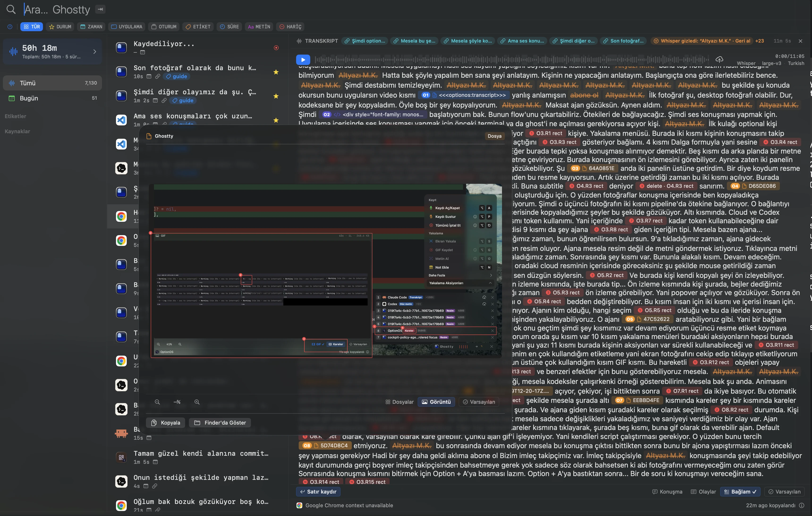The width and height of the screenshot is (812, 516).
Task: Click the red recording indicator
Action: pos(276,47)
